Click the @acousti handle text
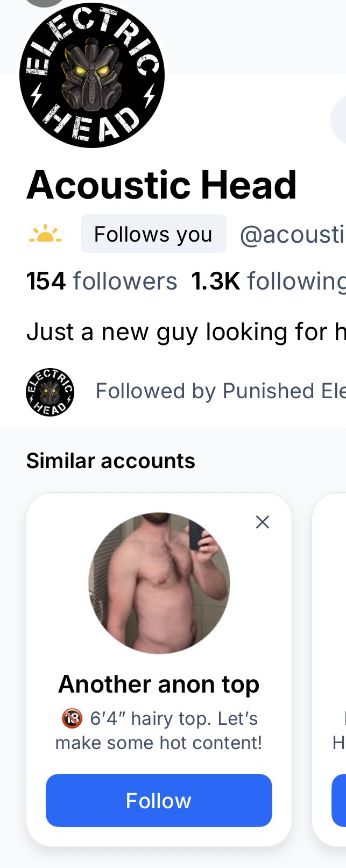This screenshot has height=868, width=346. [x=292, y=235]
